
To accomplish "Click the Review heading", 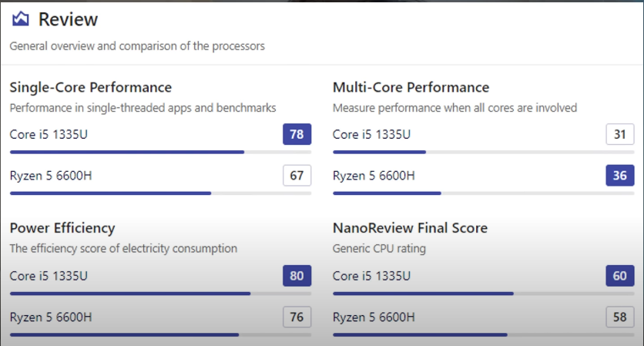I will point(69,20).
